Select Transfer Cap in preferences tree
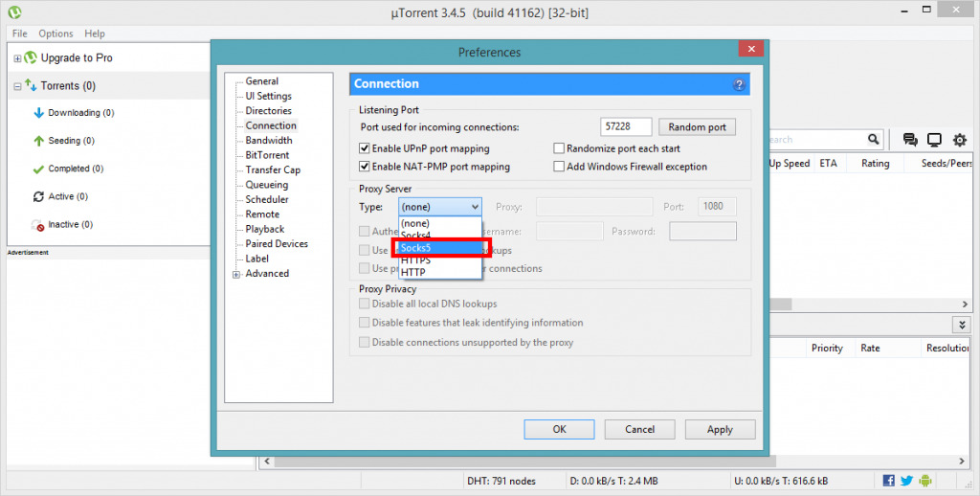The image size is (980, 496). (x=273, y=170)
